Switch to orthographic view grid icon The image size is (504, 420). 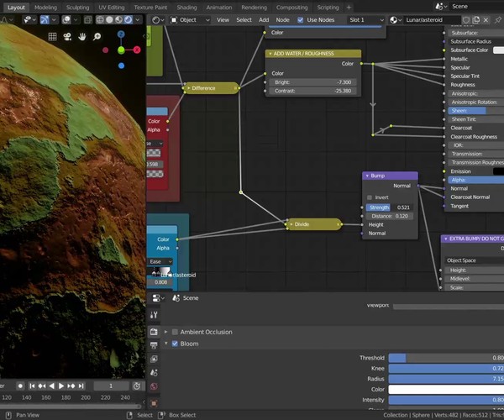click(x=52, y=37)
